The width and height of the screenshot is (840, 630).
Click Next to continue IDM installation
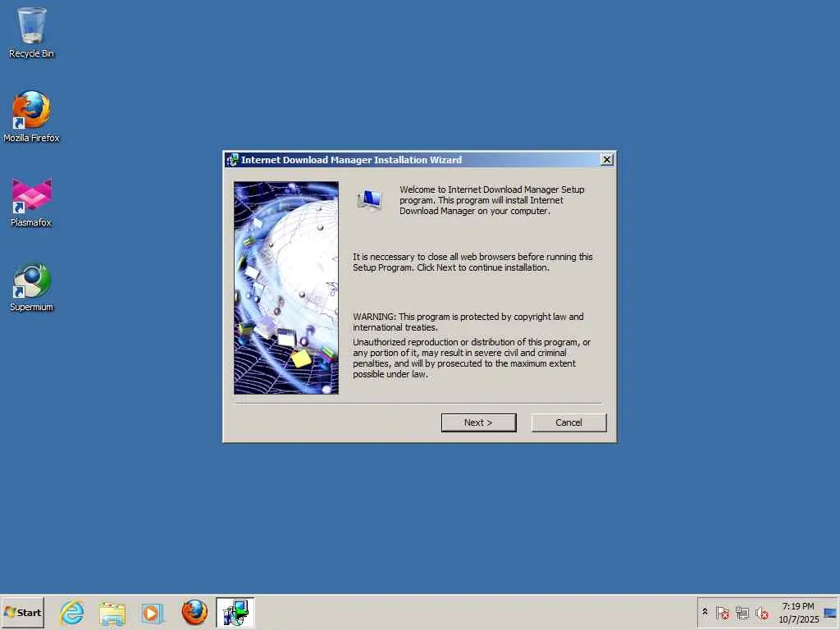[x=478, y=422]
